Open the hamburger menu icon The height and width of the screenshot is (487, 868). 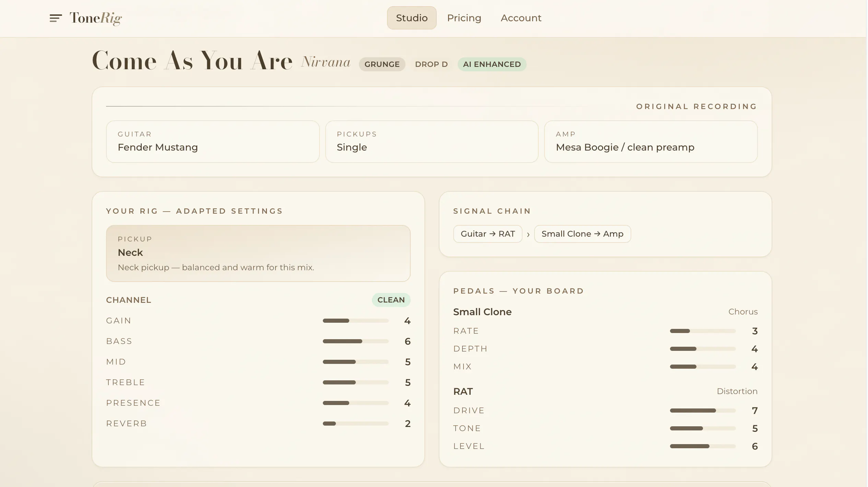coord(56,18)
